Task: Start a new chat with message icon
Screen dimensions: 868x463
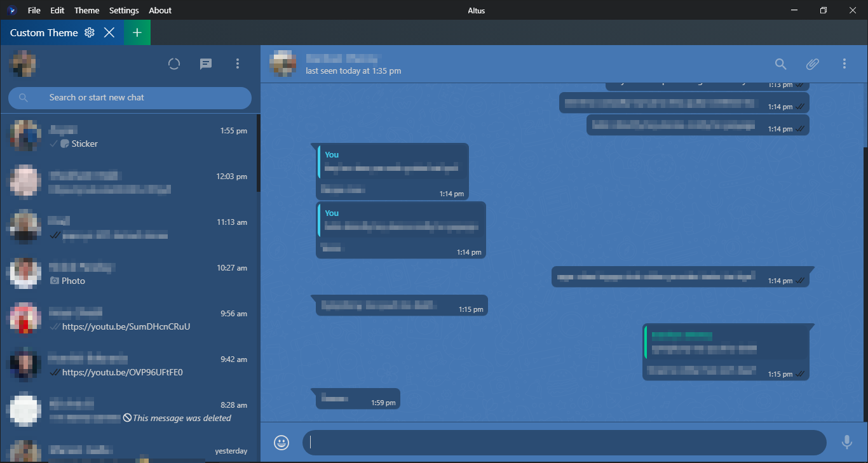Action: pyautogui.click(x=206, y=64)
